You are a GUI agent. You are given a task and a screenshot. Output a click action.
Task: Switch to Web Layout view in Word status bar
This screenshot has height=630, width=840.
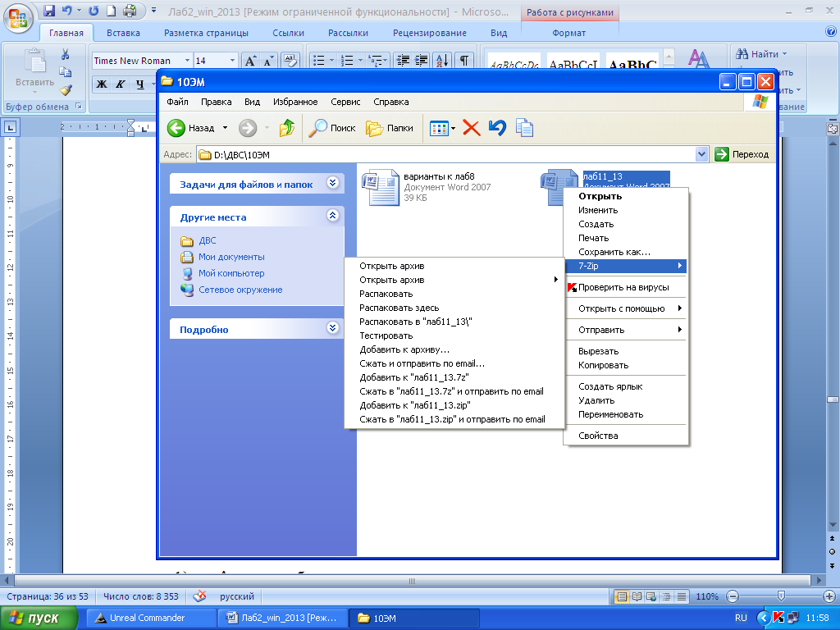(x=651, y=596)
